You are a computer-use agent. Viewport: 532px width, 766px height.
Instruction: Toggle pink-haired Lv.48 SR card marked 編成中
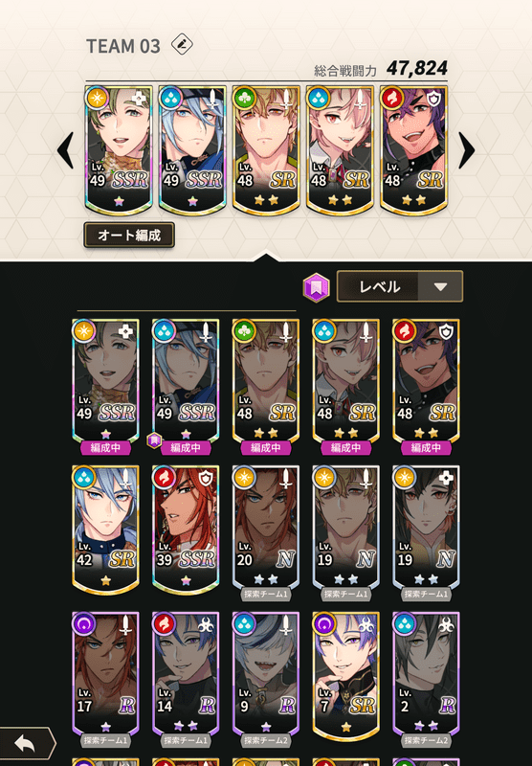pos(345,384)
